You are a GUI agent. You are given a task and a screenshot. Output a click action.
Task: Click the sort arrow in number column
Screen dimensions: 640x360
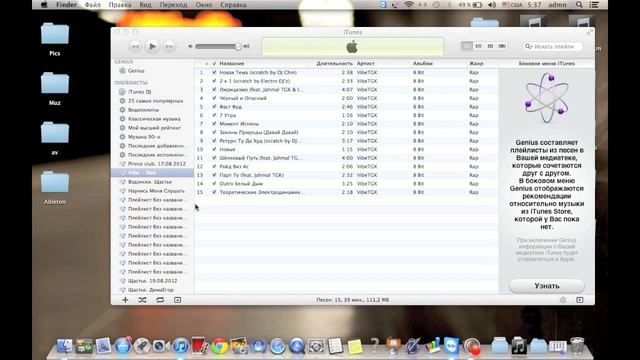coord(206,64)
